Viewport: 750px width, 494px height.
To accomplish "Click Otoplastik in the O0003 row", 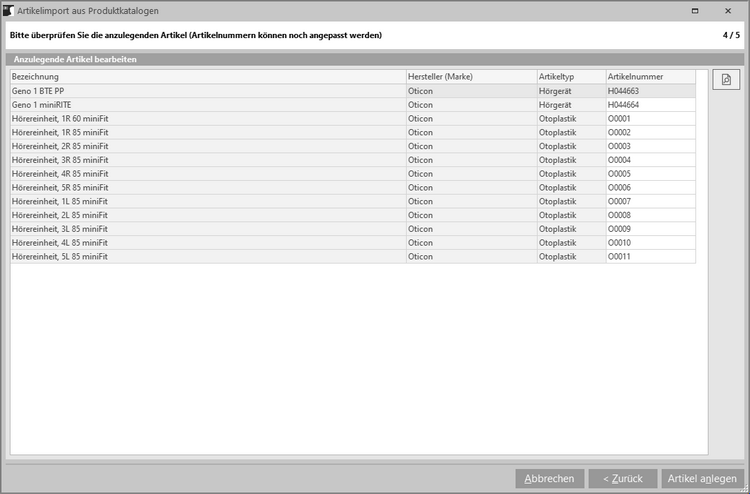I will [572, 146].
